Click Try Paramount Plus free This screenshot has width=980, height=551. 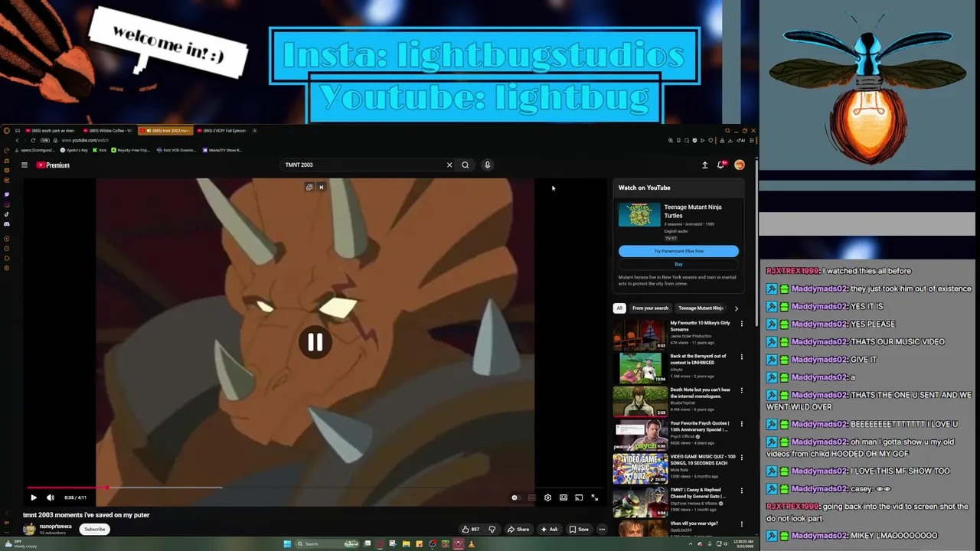(x=678, y=251)
